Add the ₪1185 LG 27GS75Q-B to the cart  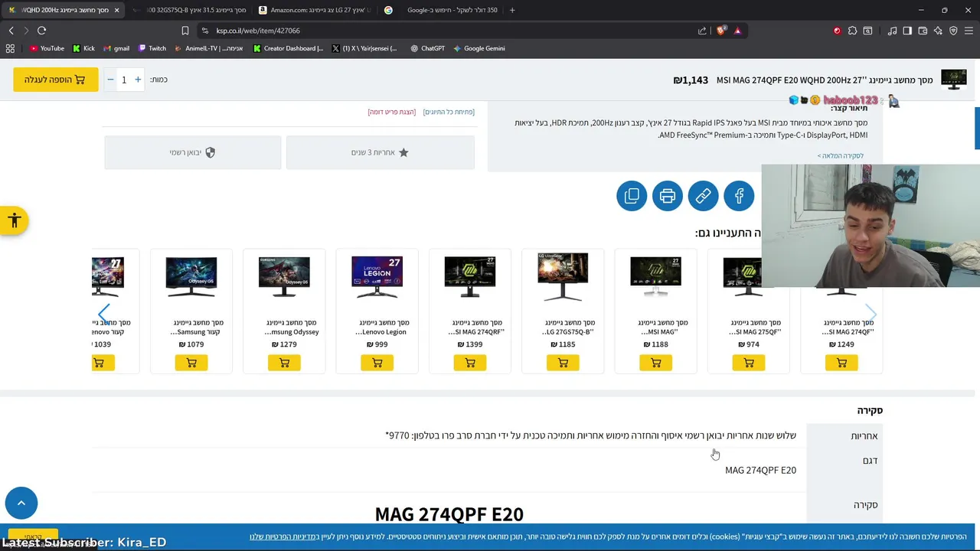(x=563, y=363)
